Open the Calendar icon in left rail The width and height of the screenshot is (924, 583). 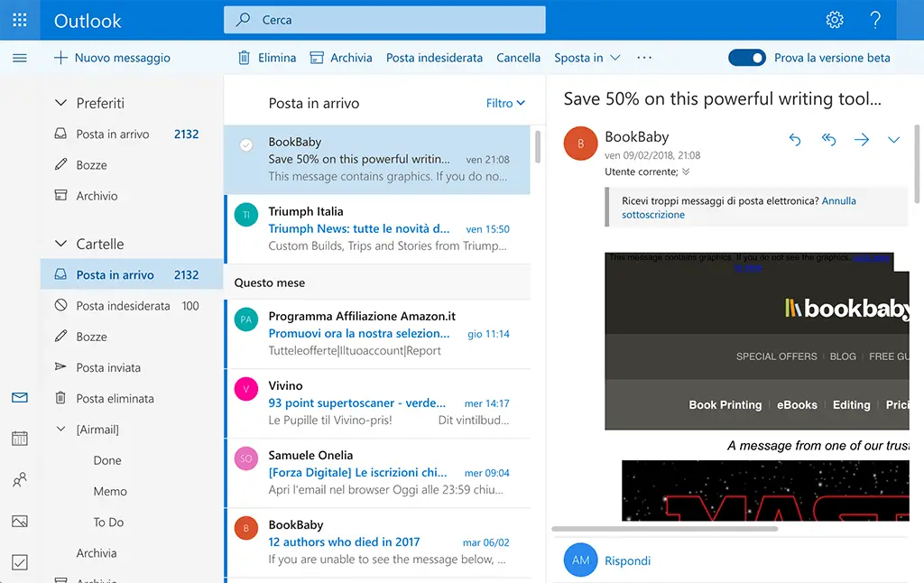[20, 438]
